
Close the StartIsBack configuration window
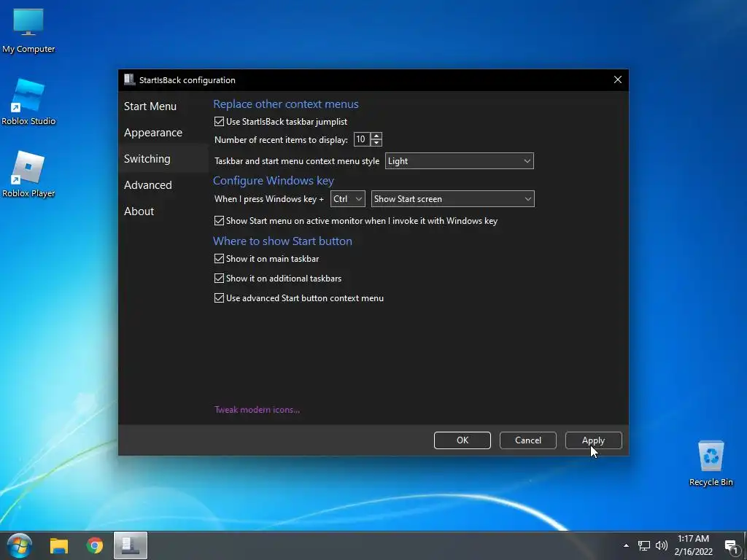coord(617,79)
